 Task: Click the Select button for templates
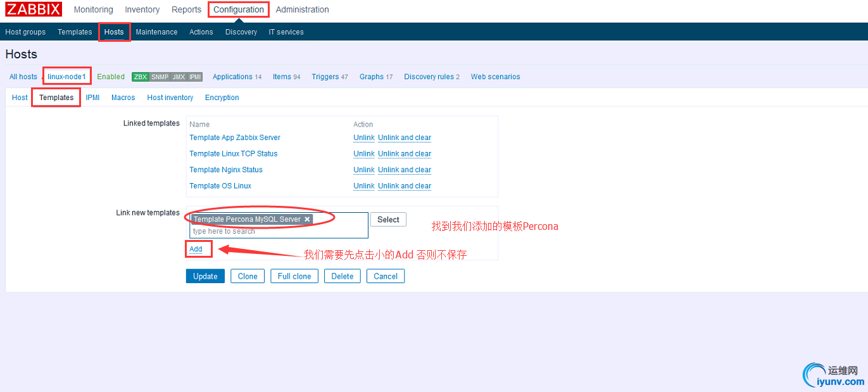pos(388,220)
